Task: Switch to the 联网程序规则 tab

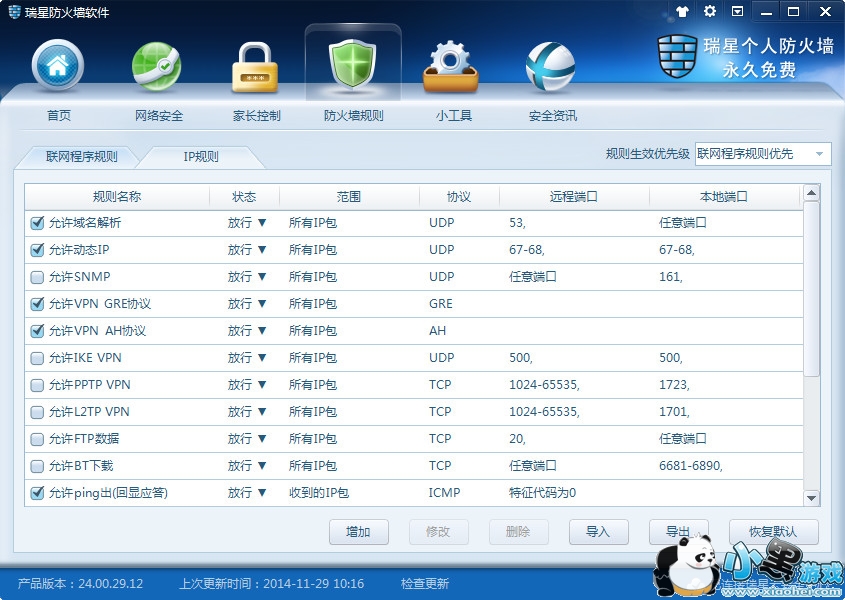Action: (x=81, y=157)
